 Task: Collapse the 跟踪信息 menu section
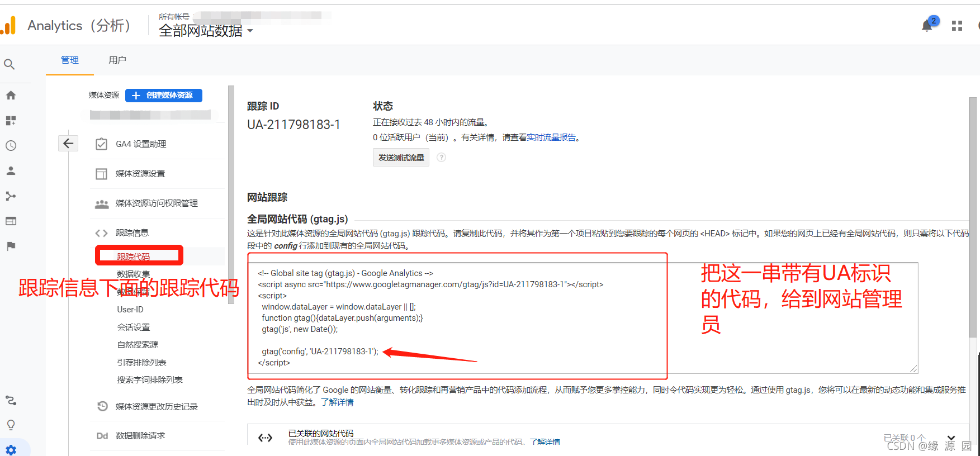132,233
